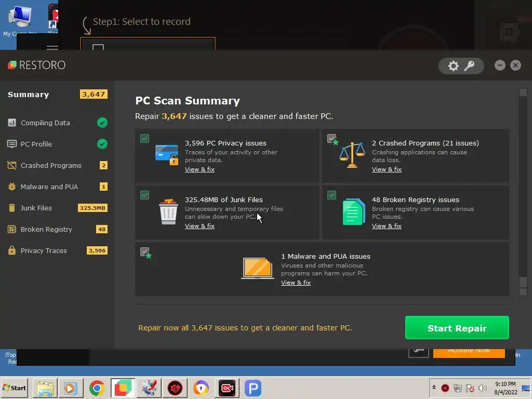Click View & fix under PC Privacy issues
Screen dimensions: 532x399
click(x=199, y=169)
